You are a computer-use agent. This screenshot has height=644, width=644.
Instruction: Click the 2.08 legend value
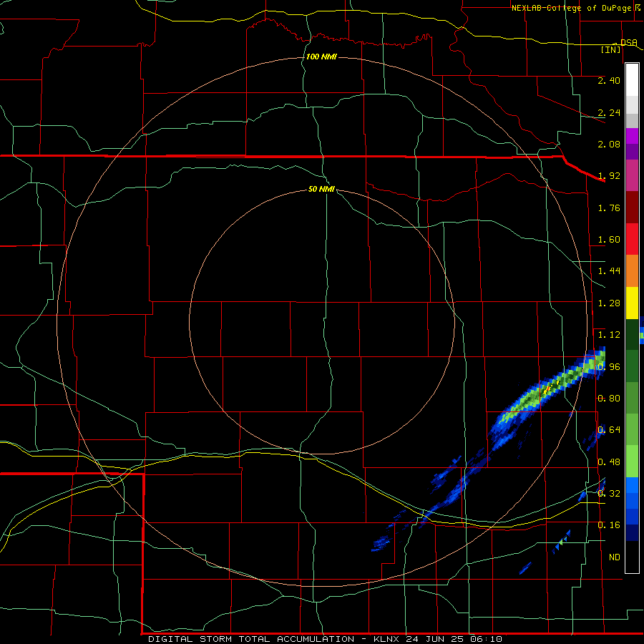click(x=609, y=144)
